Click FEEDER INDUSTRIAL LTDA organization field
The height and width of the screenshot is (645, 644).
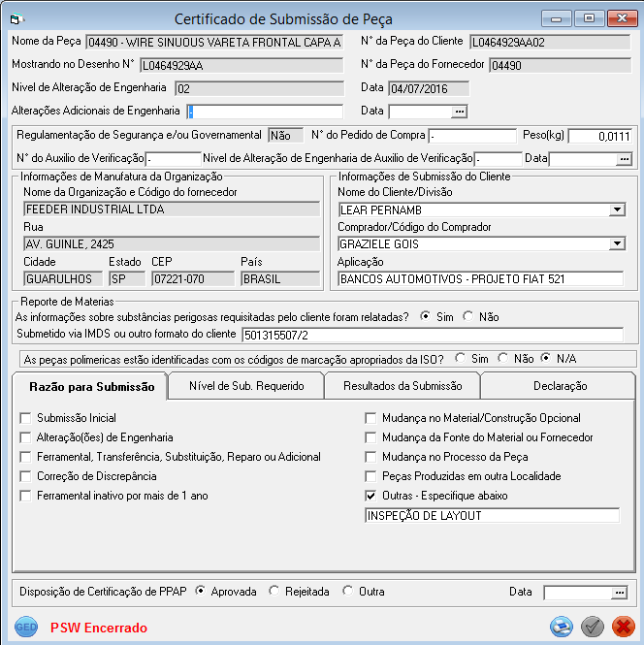[172, 209]
